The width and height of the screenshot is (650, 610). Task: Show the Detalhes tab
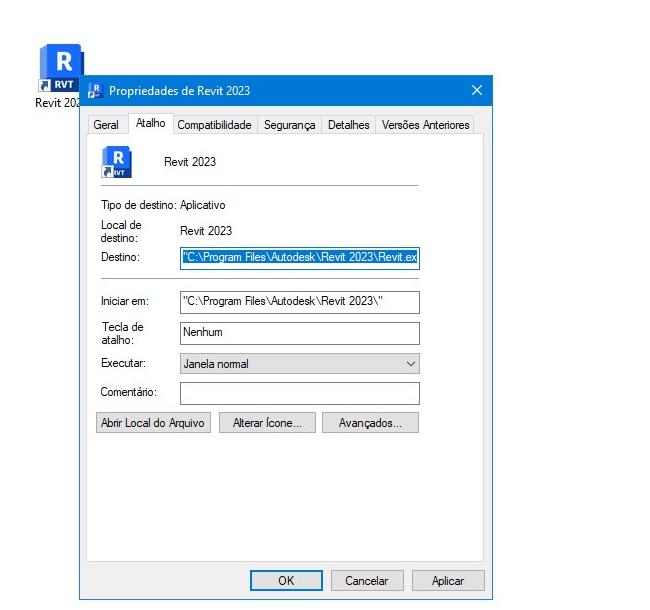click(x=349, y=125)
